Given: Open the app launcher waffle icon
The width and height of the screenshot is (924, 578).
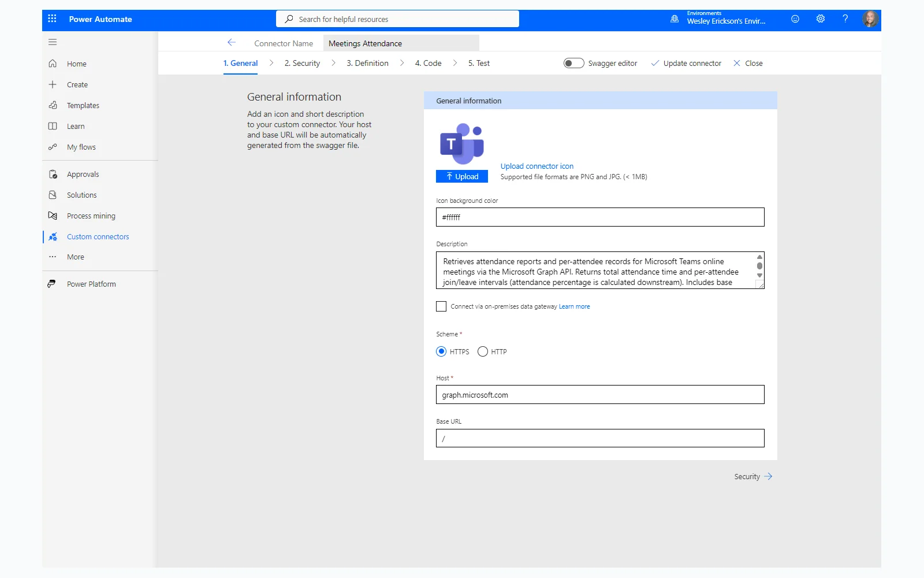Looking at the screenshot, I should tap(52, 18).
